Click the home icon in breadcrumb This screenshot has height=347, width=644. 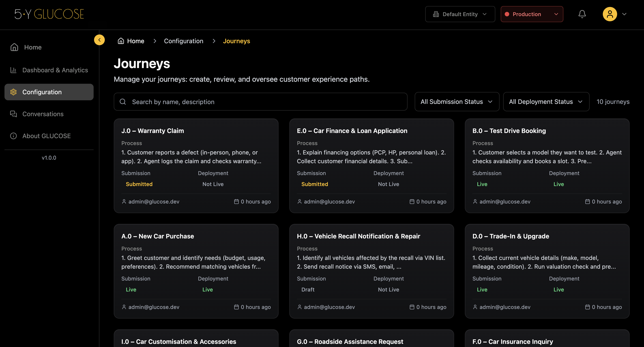coord(121,41)
